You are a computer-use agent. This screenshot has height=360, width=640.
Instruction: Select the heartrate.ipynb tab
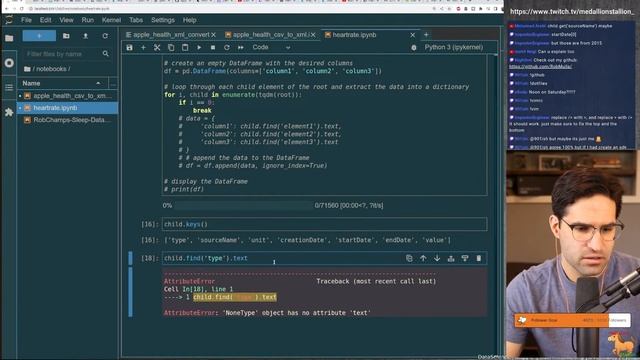pos(354,35)
